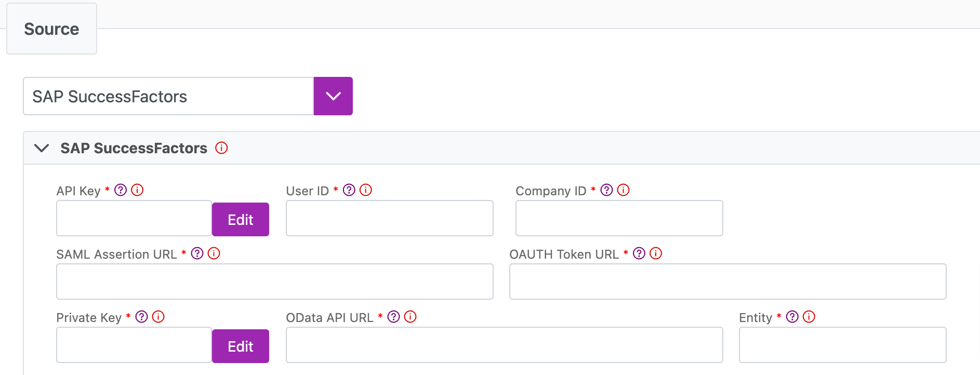Click the Private Key help question icon
The height and width of the screenshot is (375, 980).
tap(141, 317)
